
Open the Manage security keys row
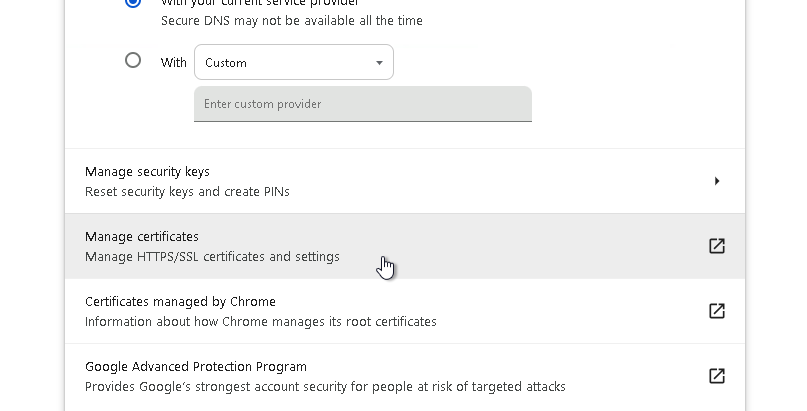coord(400,181)
